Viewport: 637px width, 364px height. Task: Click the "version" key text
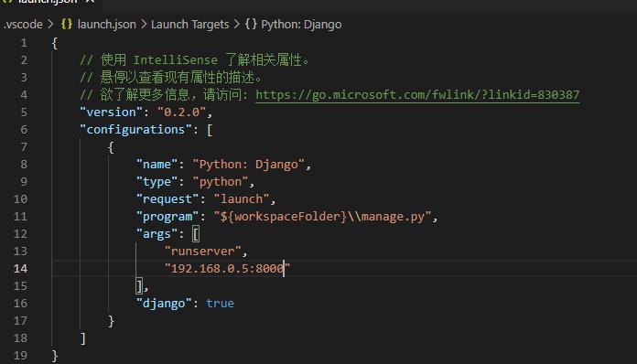(x=111, y=112)
